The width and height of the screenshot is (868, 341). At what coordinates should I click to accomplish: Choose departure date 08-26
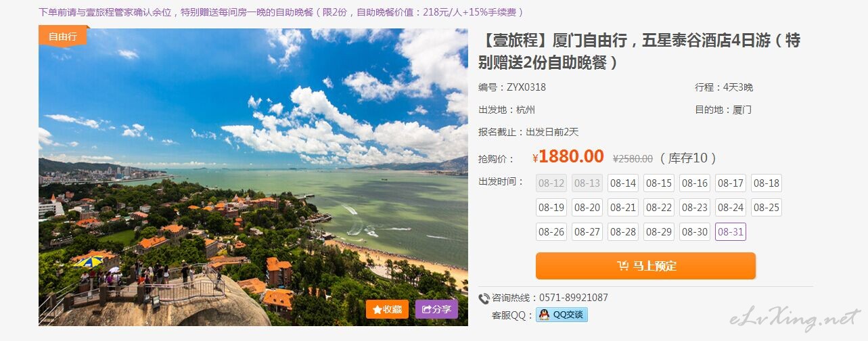551,231
